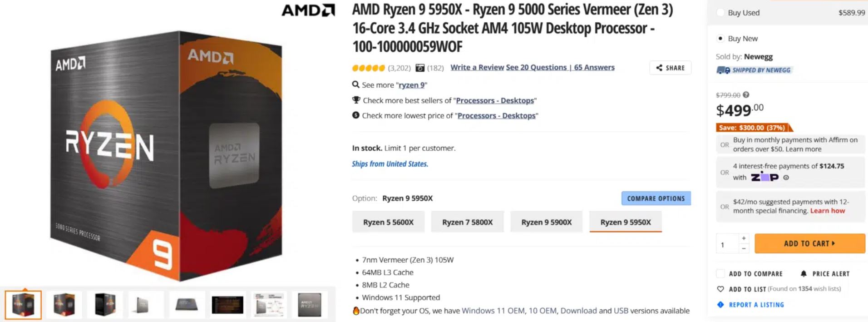Select the Buy Used radio button

point(720,13)
